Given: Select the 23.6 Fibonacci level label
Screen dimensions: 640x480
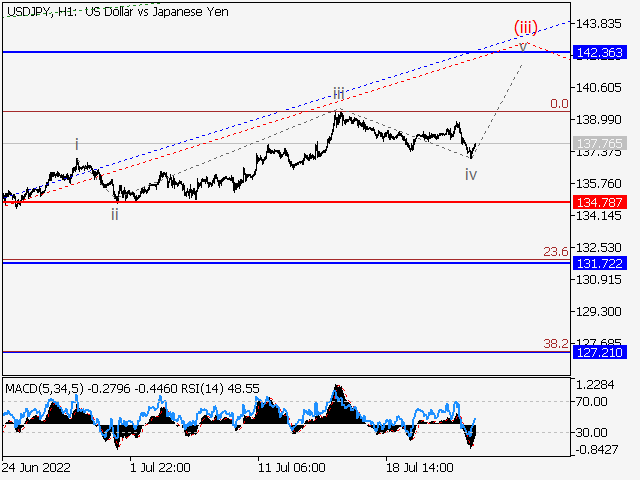Looking at the screenshot, I should [556, 251].
